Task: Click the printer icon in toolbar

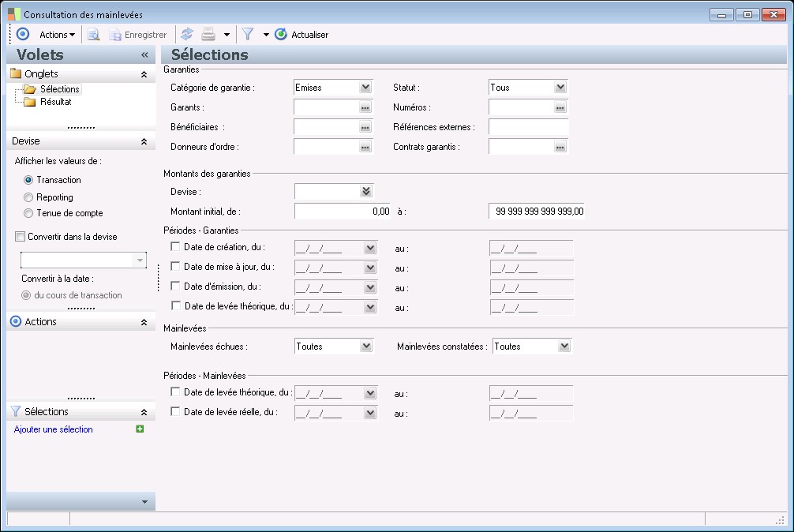Action: click(208, 35)
